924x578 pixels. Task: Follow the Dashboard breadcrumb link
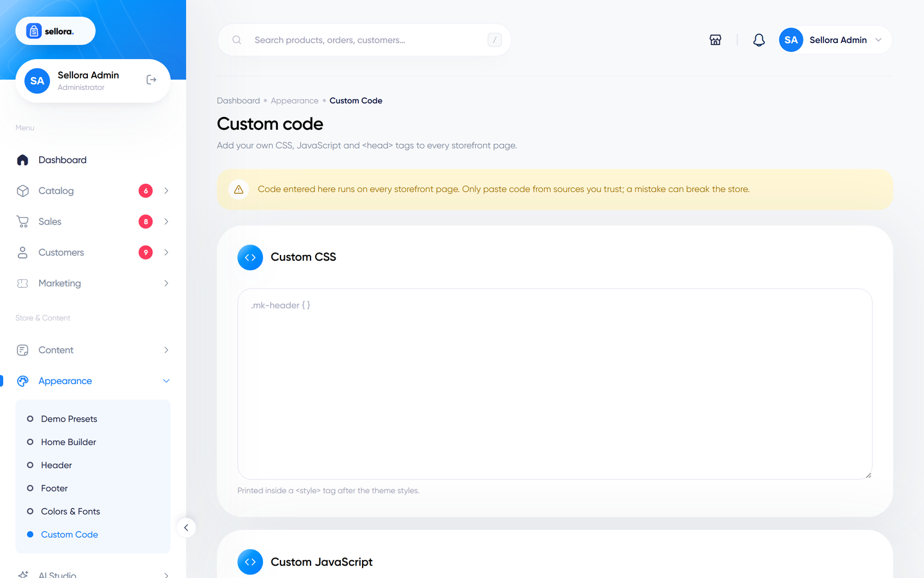pos(238,101)
